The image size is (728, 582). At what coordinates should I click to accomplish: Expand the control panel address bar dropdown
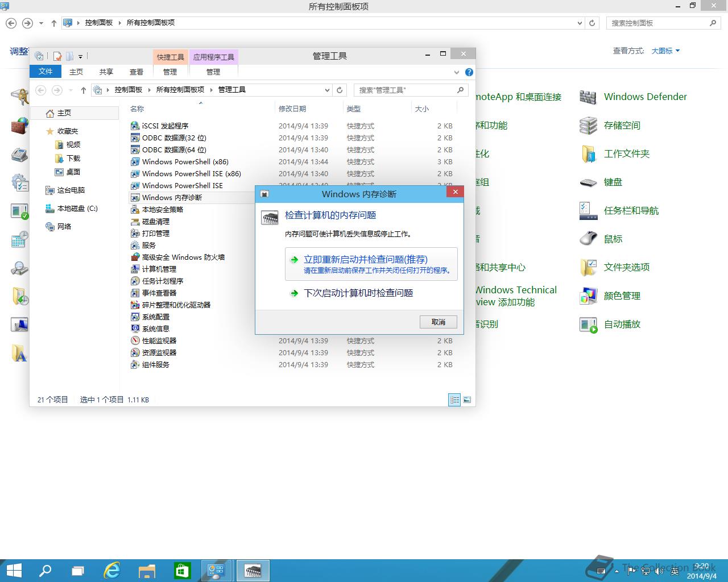click(580, 23)
